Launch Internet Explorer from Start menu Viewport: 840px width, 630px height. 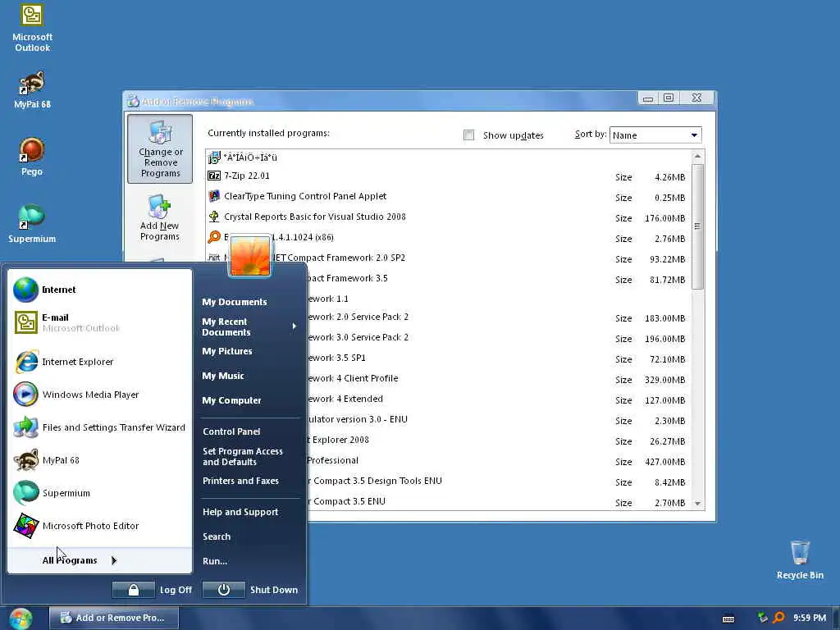pos(99,362)
